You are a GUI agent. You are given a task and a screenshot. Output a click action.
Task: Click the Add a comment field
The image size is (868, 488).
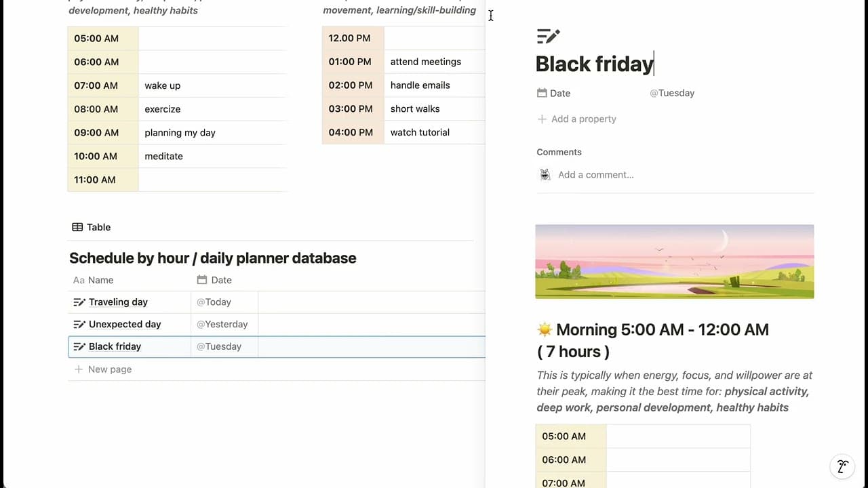tap(596, 175)
